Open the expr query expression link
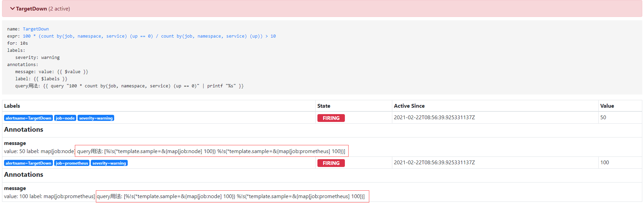The image size is (644, 212). pos(149,36)
